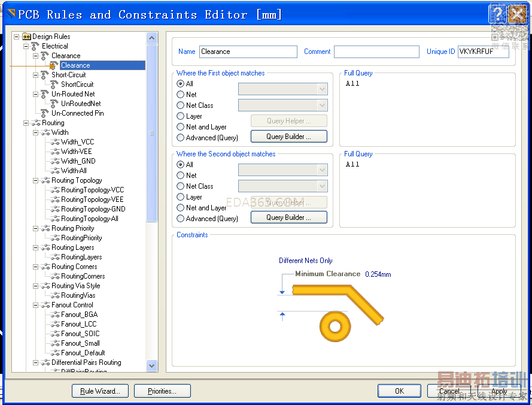This screenshot has height=405, width=532.
Task: Click the Width-VEE rule icon
Action: click(x=55, y=152)
